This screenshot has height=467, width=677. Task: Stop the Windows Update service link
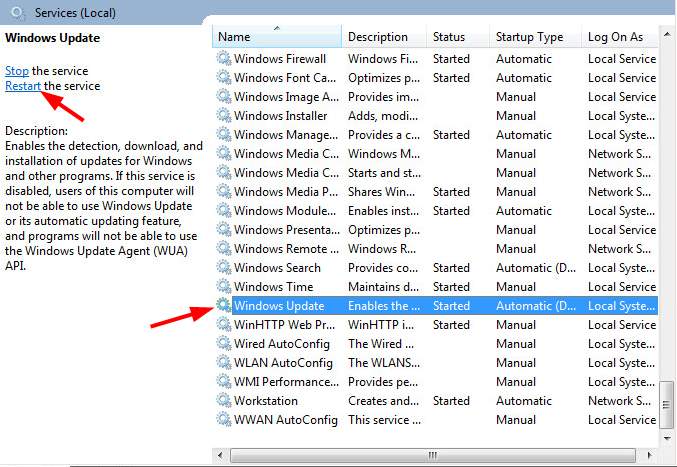(x=17, y=71)
